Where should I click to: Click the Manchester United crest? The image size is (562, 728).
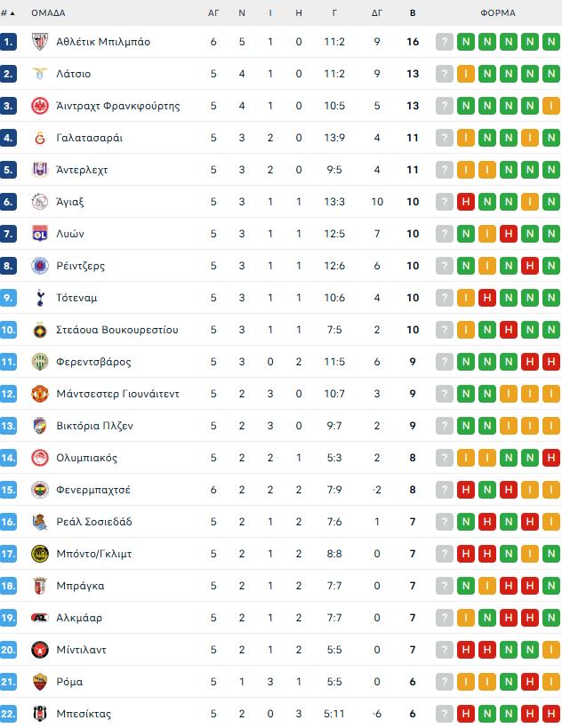point(40,394)
